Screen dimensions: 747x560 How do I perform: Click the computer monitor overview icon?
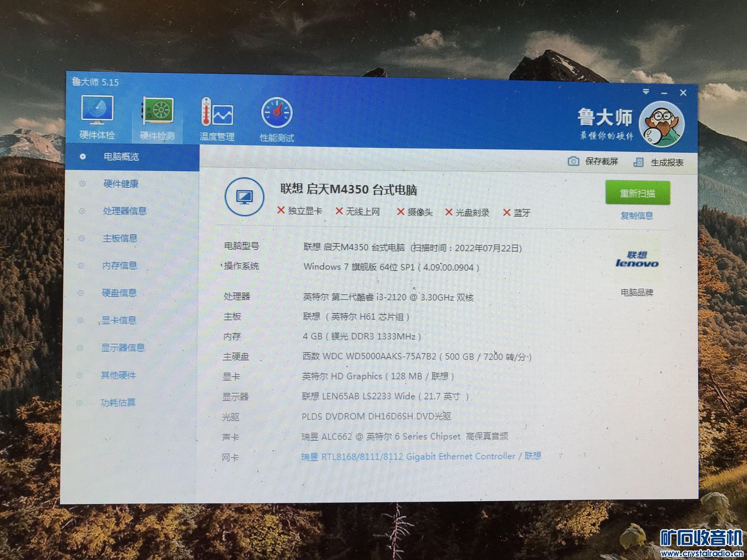[244, 197]
